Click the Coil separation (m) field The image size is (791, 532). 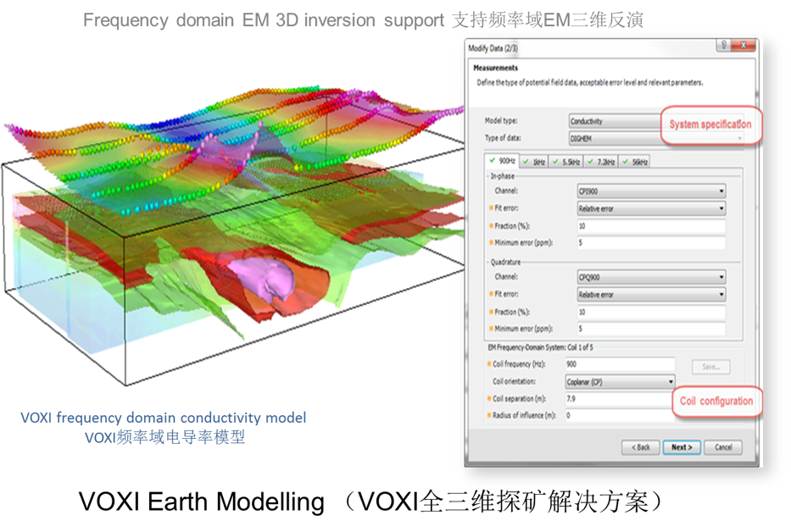click(x=620, y=399)
